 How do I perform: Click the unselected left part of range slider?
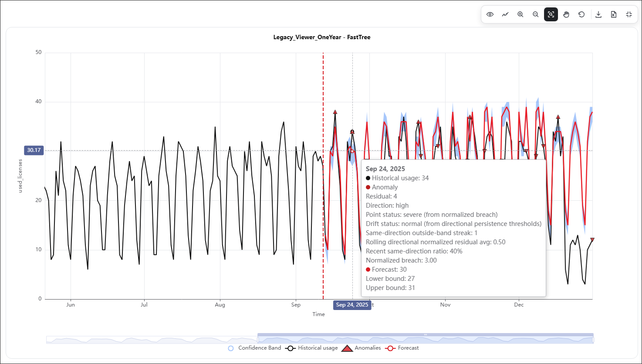click(x=152, y=340)
